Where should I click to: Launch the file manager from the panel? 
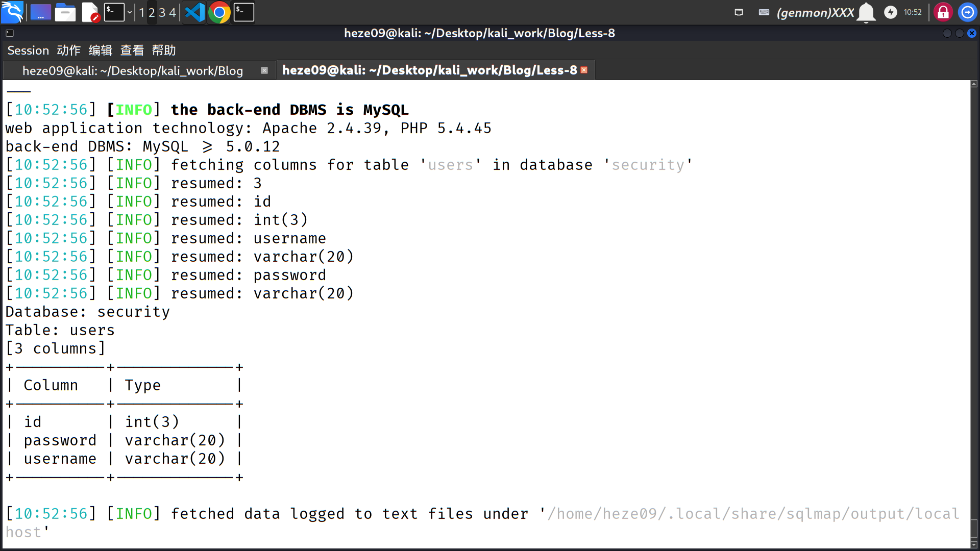pos(65,12)
